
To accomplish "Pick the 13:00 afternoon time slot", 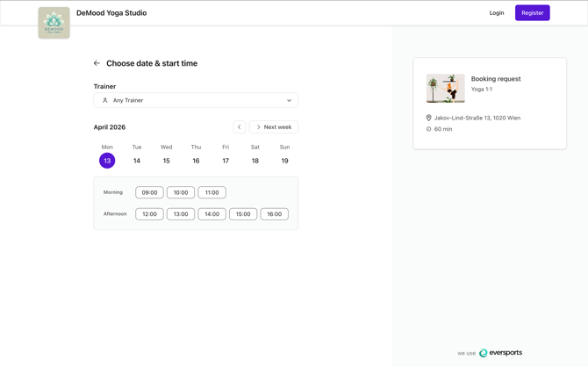I will (x=181, y=214).
